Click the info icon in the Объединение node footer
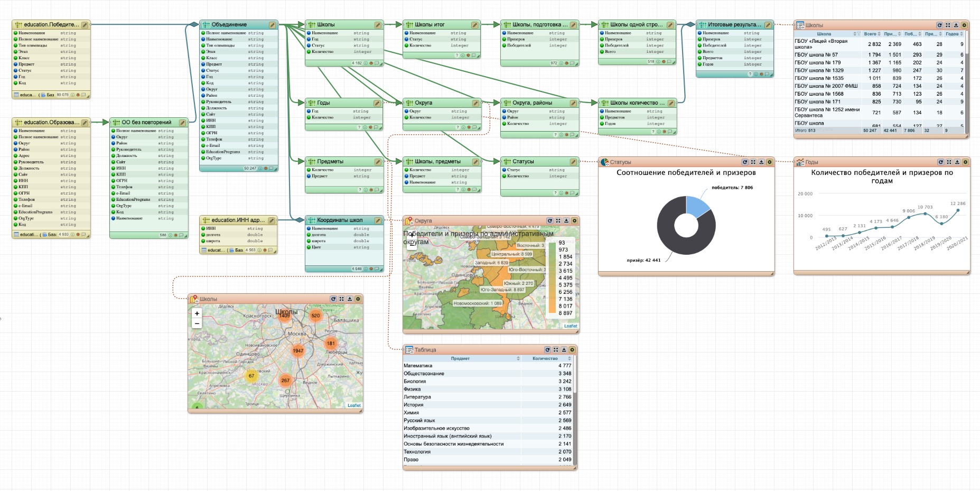The image size is (980, 491). click(261, 169)
